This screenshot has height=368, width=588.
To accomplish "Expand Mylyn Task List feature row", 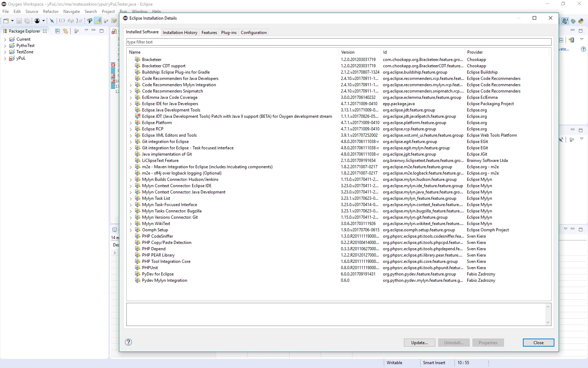I will click(x=131, y=199).
